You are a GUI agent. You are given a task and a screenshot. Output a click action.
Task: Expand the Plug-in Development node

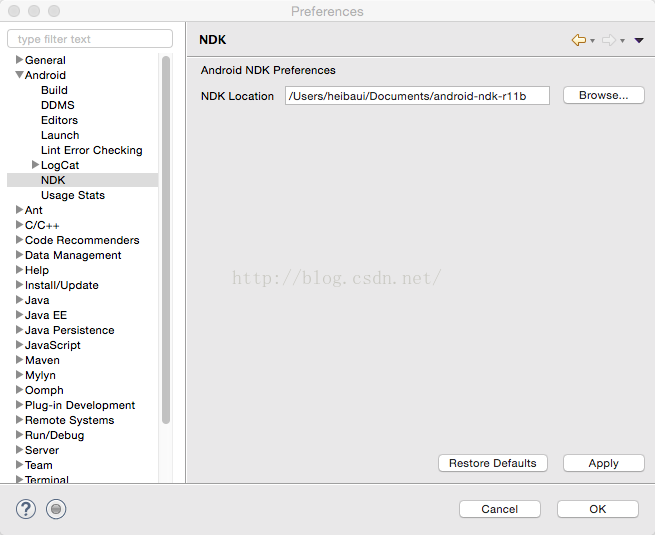(19, 405)
